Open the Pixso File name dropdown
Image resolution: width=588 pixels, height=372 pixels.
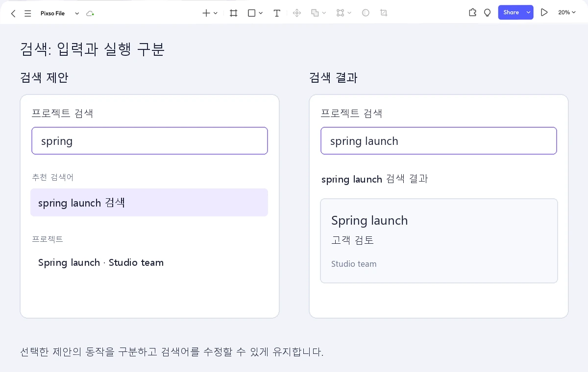(x=77, y=13)
